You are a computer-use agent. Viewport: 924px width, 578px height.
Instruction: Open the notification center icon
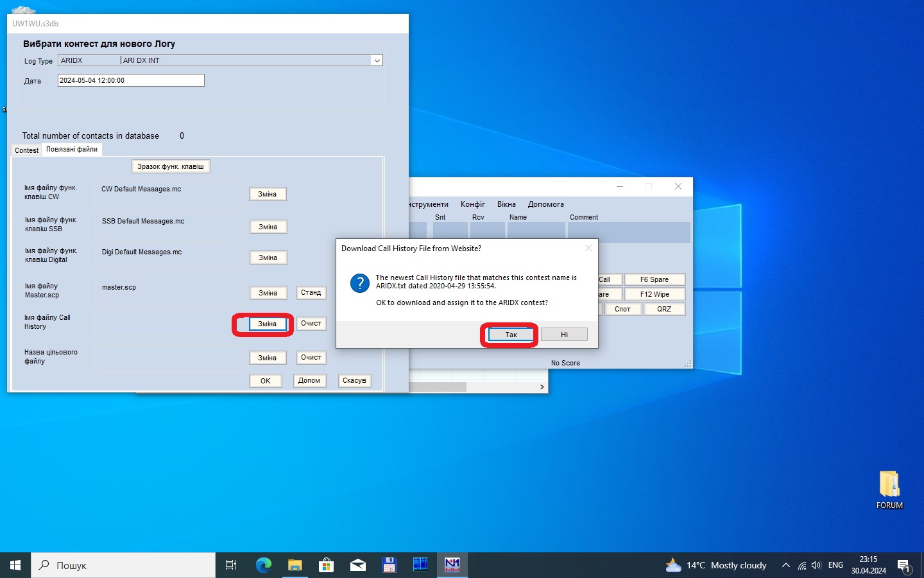coord(905,566)
